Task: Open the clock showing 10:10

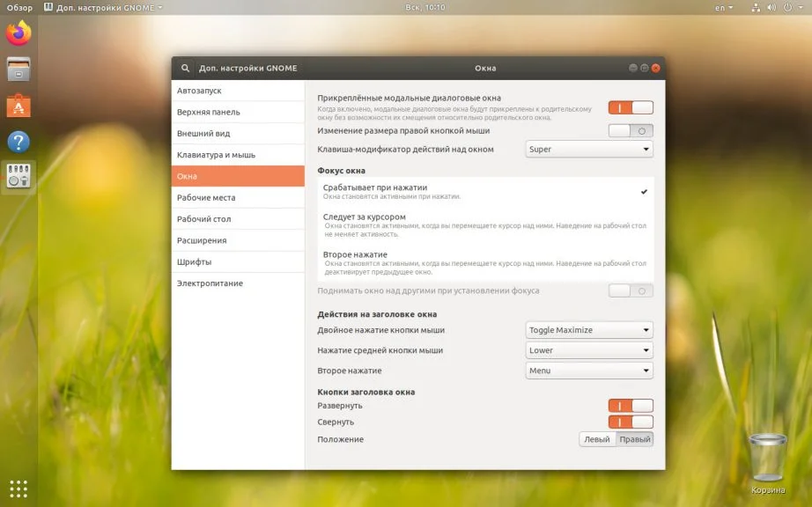Action: (x=424, y=7)
